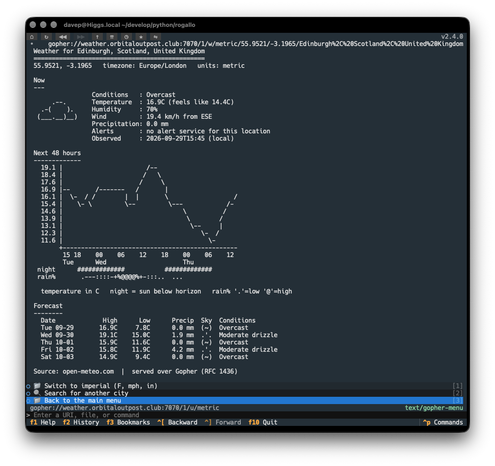Click the folder icon beside Back to the main menu
Screen dimensions: 495x466
coord(37,400)
